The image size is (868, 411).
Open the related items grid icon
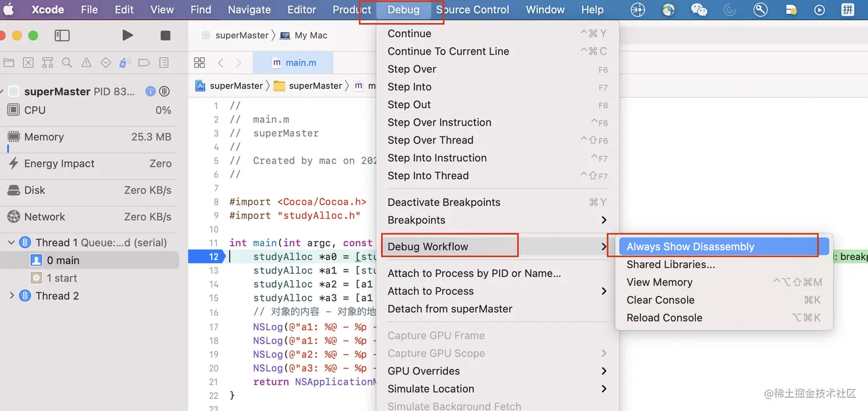tap(199, 63)
